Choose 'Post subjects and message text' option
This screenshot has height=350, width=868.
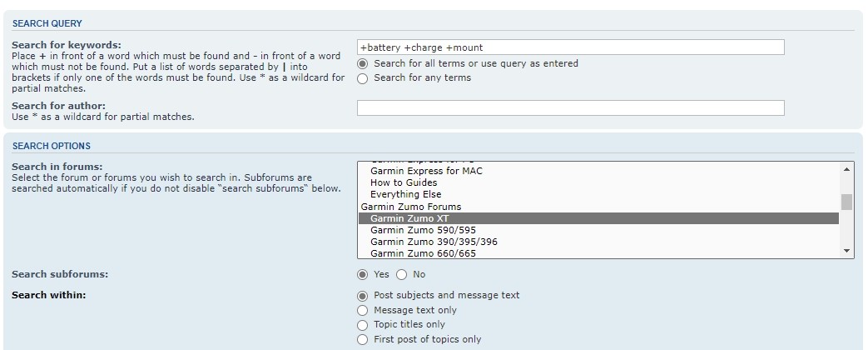click(x=363, y=296)
